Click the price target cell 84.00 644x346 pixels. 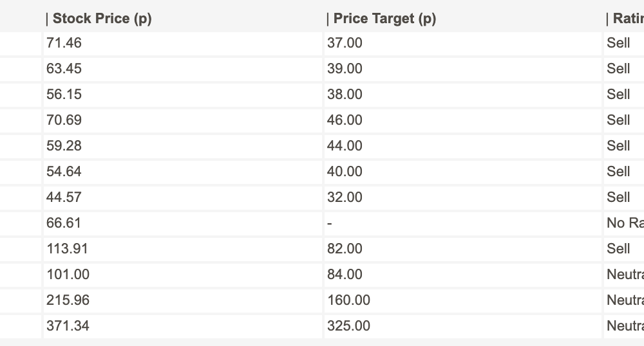click(x=462, y=275)
